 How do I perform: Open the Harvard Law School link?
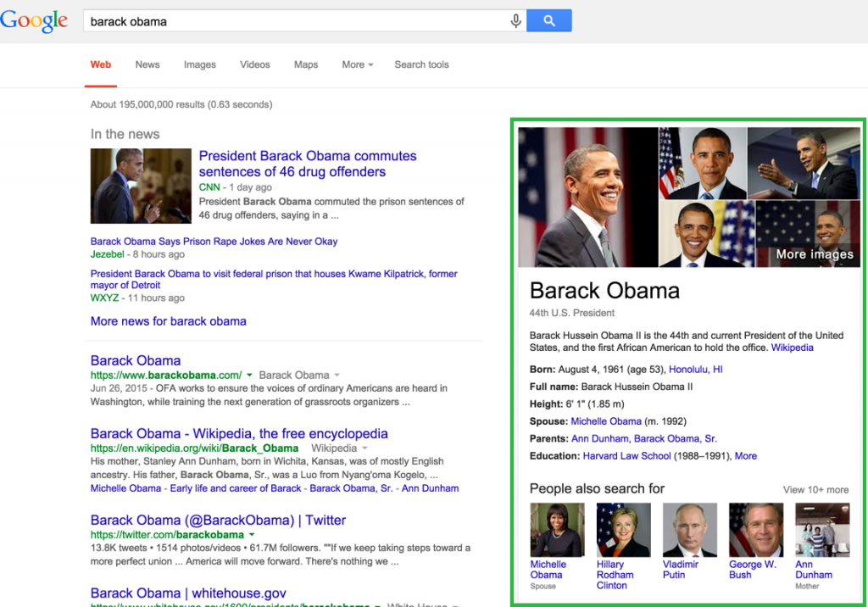[626, 456]
